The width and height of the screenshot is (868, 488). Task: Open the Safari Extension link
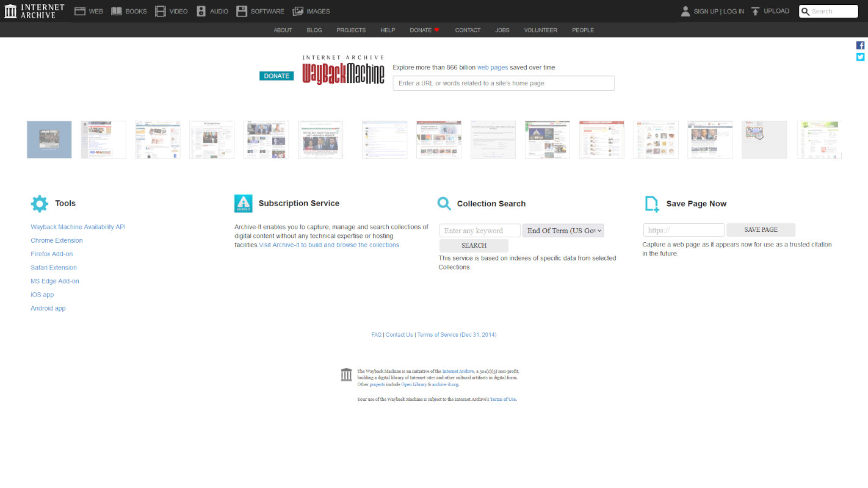[54, 267]
